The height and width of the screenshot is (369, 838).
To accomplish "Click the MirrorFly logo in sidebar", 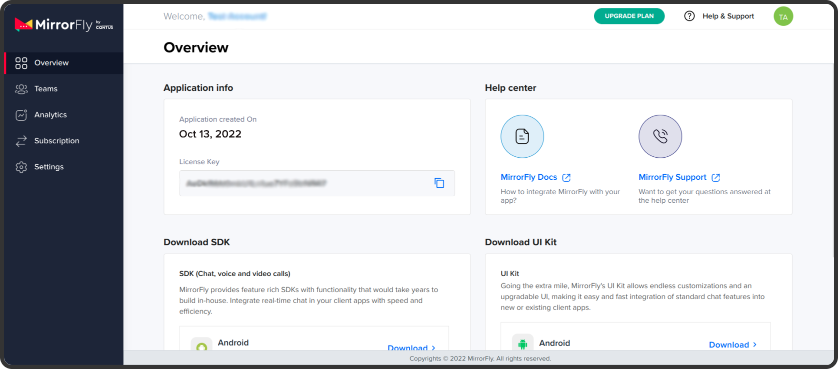I will [x=64, y=25].
